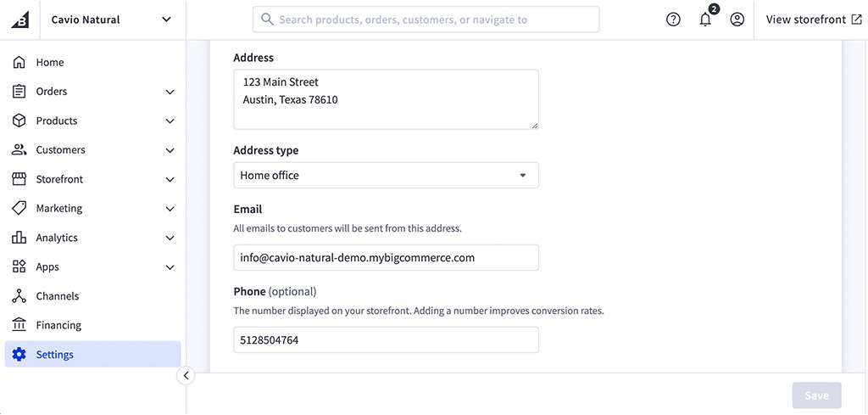Collapse the sidebar with arrow button
Image resolution: width=868 pixels, height=415 pixels.
pos(186,376)
